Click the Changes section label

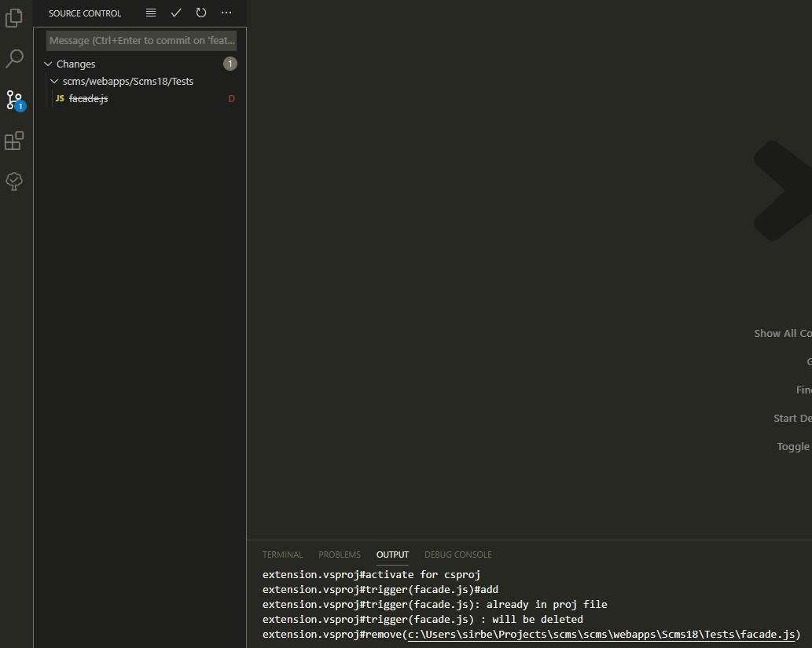(x=75, y=64)
